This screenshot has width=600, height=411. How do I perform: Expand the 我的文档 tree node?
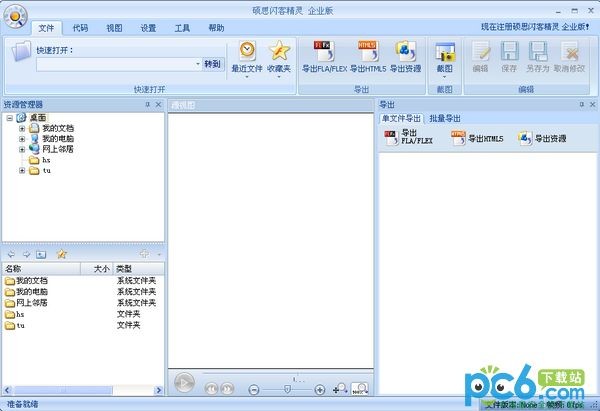22,129
